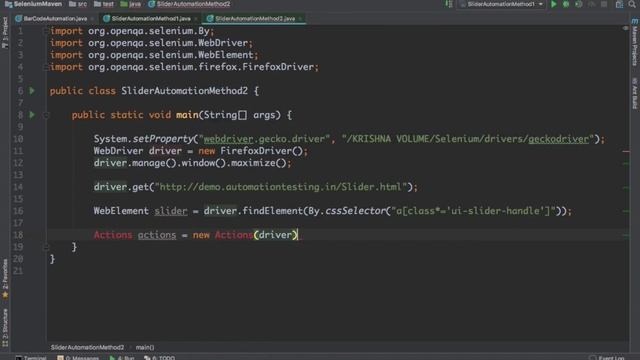Click SliderAutomationMethod2 in the bottom editor breadcrumb

pyautogui.click(x=87, y=347)
